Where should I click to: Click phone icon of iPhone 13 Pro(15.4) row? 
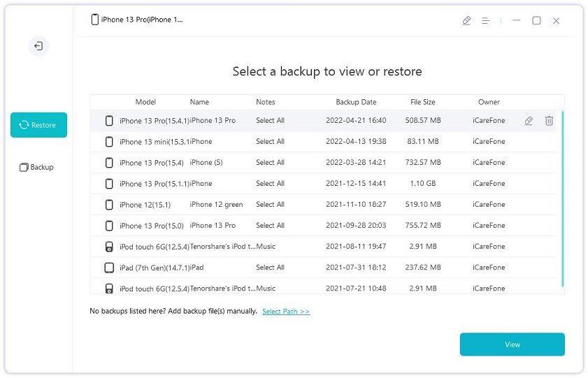click(x=109, y=163)
